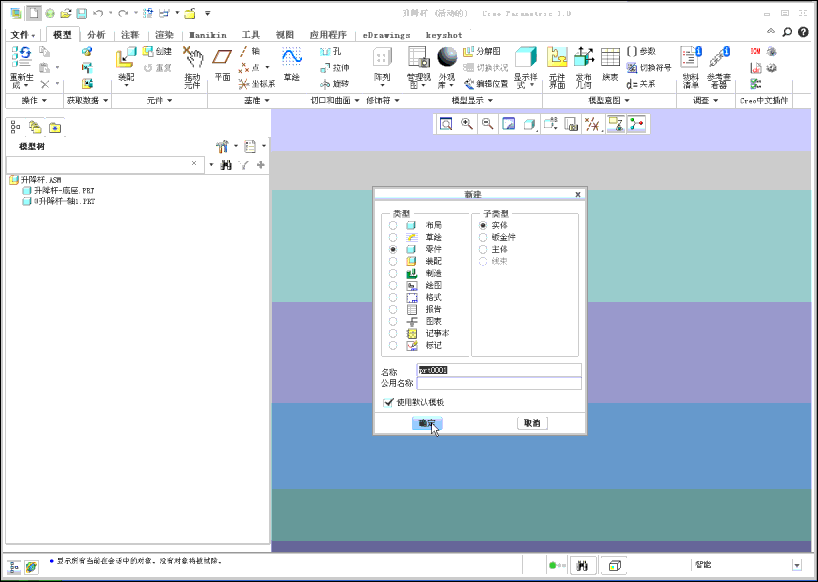Viewport: 818px width, 582px height.
Task: Click the Relations (关系) button
Action: [641, 83]
